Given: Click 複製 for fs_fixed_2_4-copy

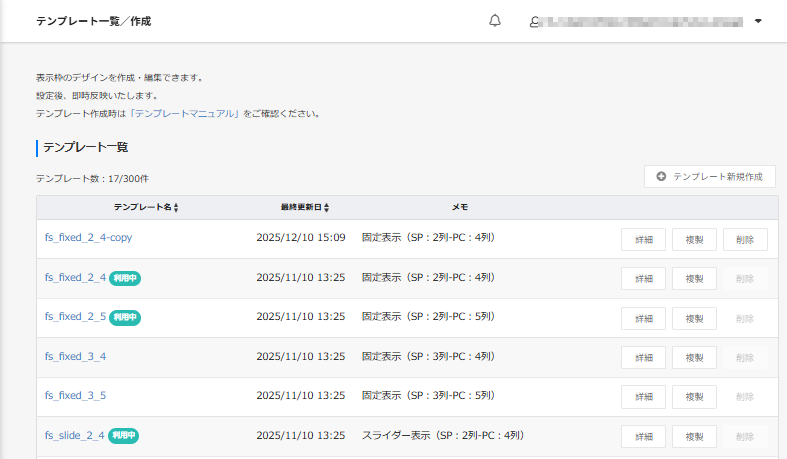Looking at the screenshot, I should click(694, 239).
